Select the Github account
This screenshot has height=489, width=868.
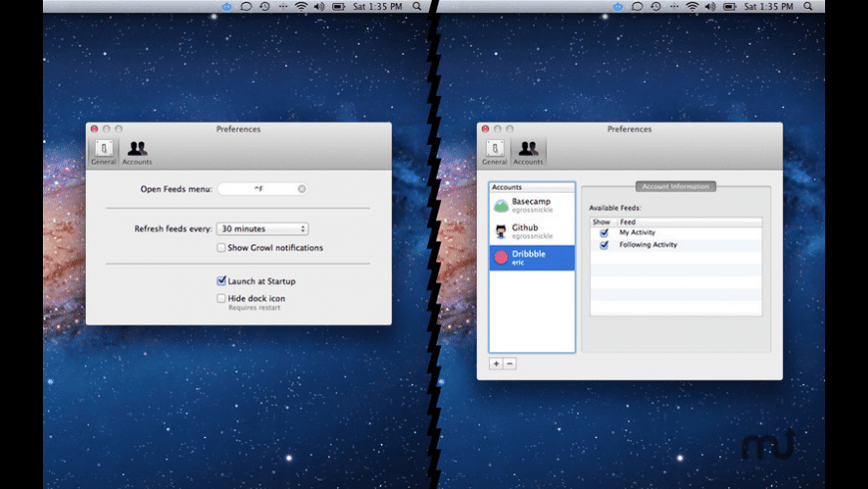point(532,232)
